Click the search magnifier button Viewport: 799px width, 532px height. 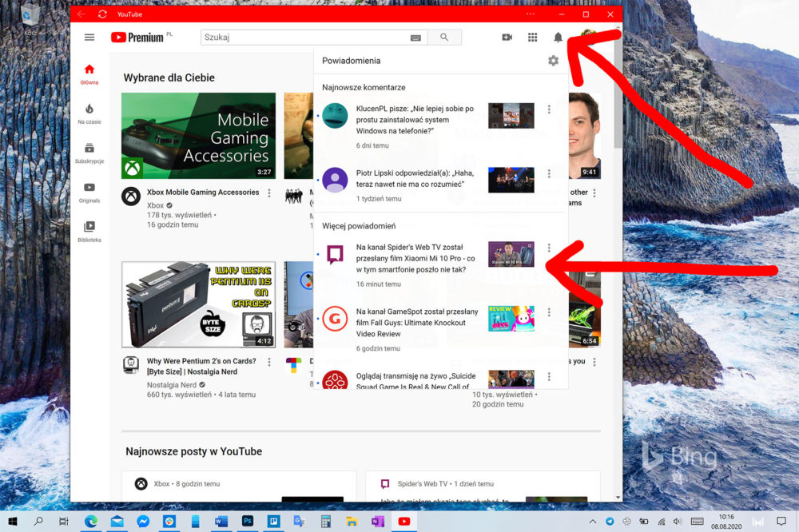tap(444, 38)
